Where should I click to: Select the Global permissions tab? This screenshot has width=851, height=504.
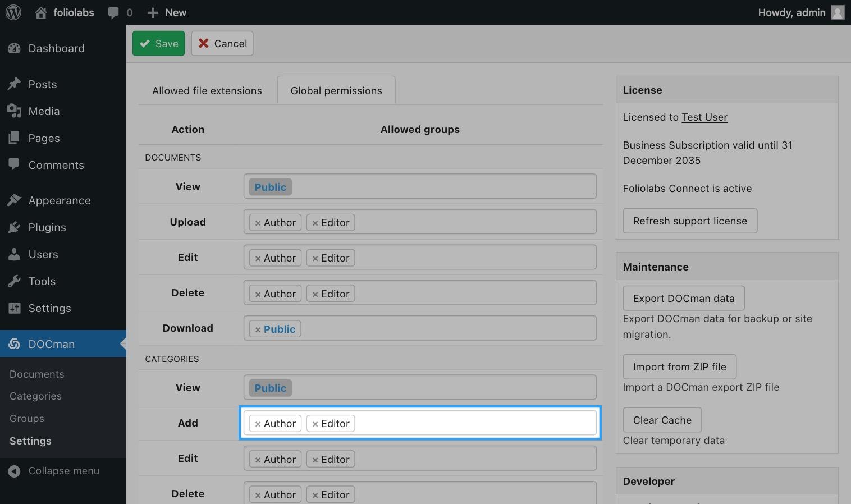tap(336, 90)
